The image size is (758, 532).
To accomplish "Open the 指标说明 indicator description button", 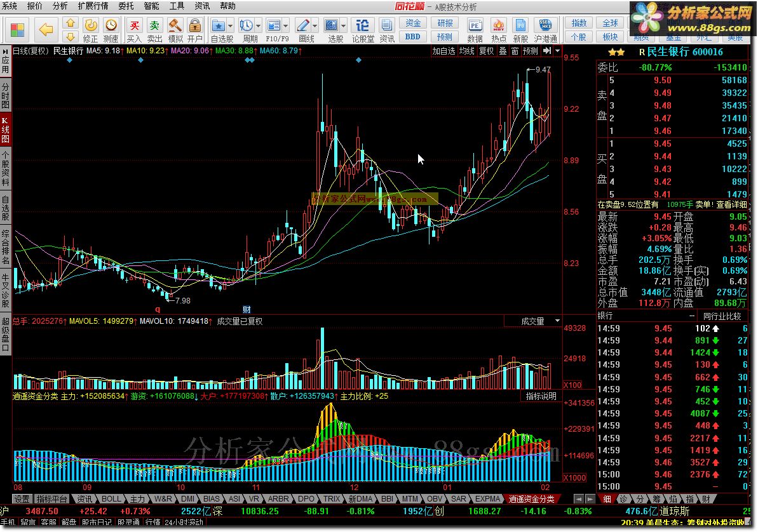I will pos(541,396).
